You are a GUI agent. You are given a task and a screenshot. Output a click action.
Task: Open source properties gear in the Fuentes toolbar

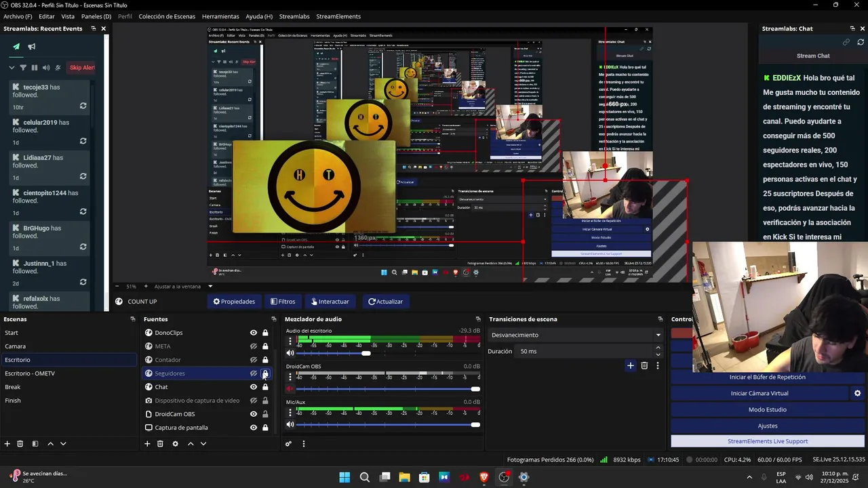point(175,444)
